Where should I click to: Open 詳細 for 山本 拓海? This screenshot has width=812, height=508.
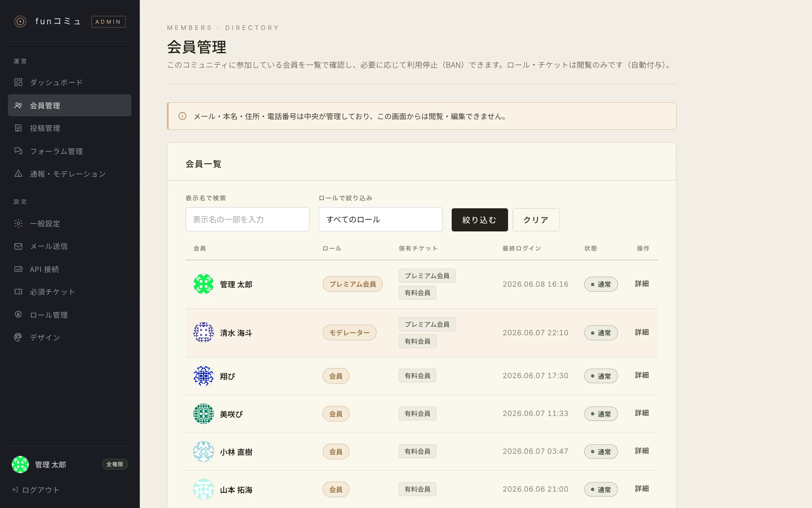pyautogui.click(x=642, y=489)
